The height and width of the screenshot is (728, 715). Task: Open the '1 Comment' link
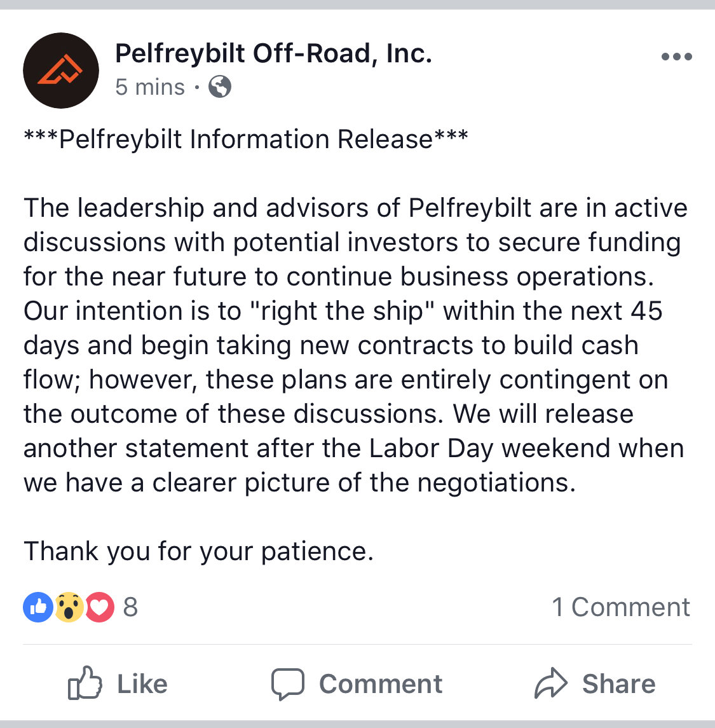point(621,607)
